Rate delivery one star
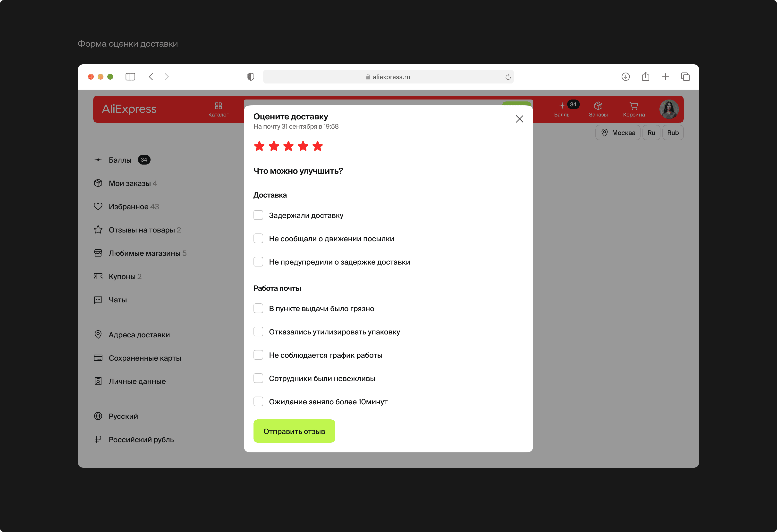Screen dimensions: 777x532 coord(259,146)
